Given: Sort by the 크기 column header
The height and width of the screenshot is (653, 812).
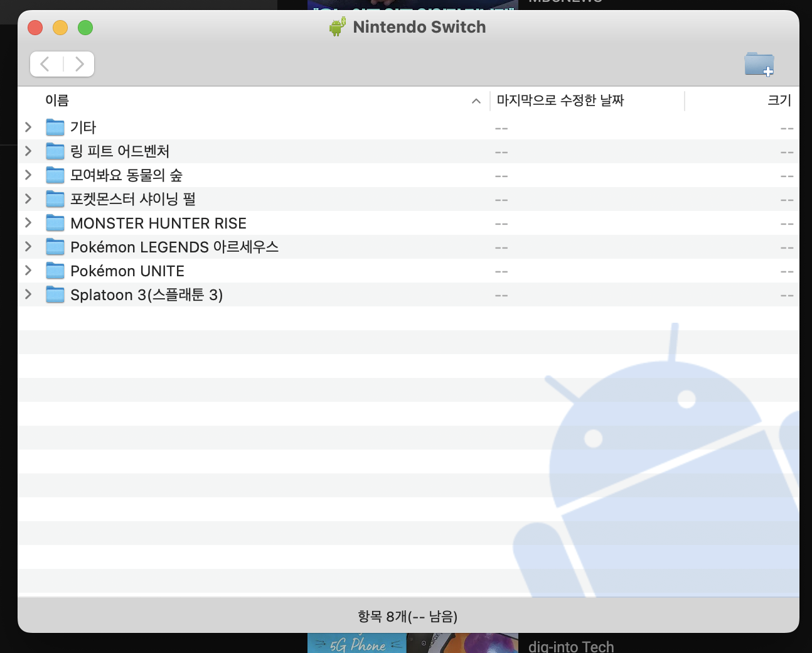Looking at the screenshot, I should [779, 100].
